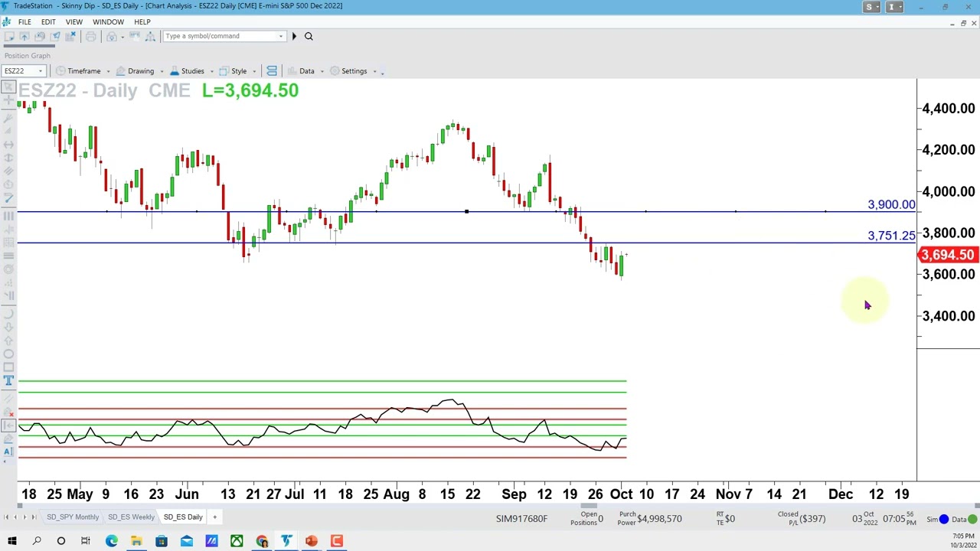Open the HELP menu
980x551 pixels.
pyautogui.click(x=142, y=21)
